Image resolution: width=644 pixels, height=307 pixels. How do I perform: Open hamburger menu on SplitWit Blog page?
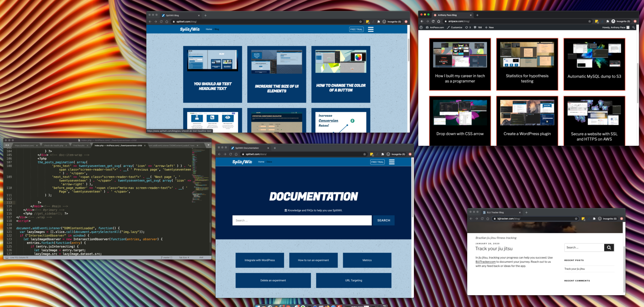pyautogui.click(x=370, y=29)
